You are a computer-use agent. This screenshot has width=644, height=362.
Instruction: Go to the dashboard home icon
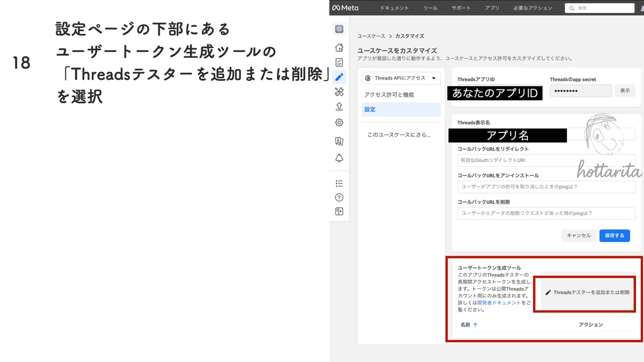(x=339, y=47)
